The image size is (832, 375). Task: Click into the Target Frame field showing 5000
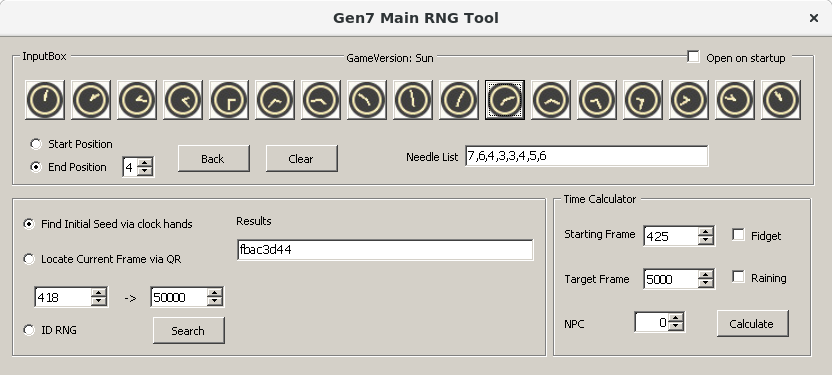(x=671, y=279)
